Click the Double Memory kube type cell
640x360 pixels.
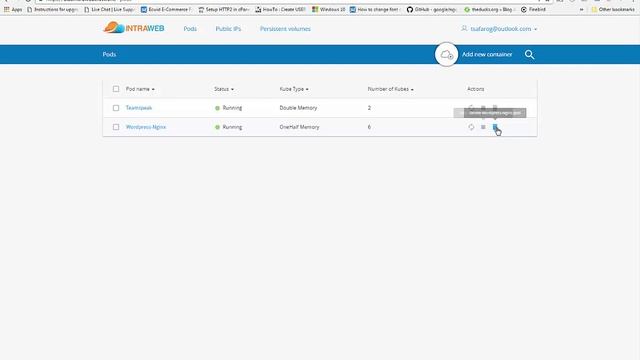point(298,108)
